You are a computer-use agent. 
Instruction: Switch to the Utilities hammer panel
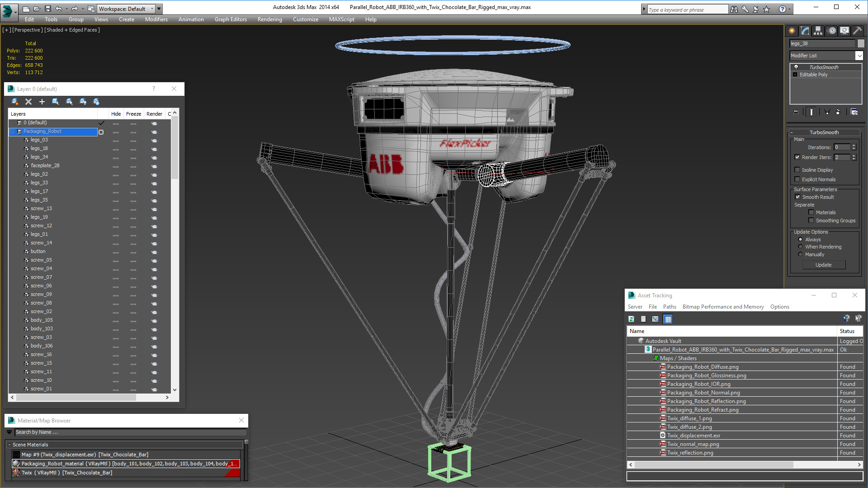pyautogui.click(x=857, y=31)
